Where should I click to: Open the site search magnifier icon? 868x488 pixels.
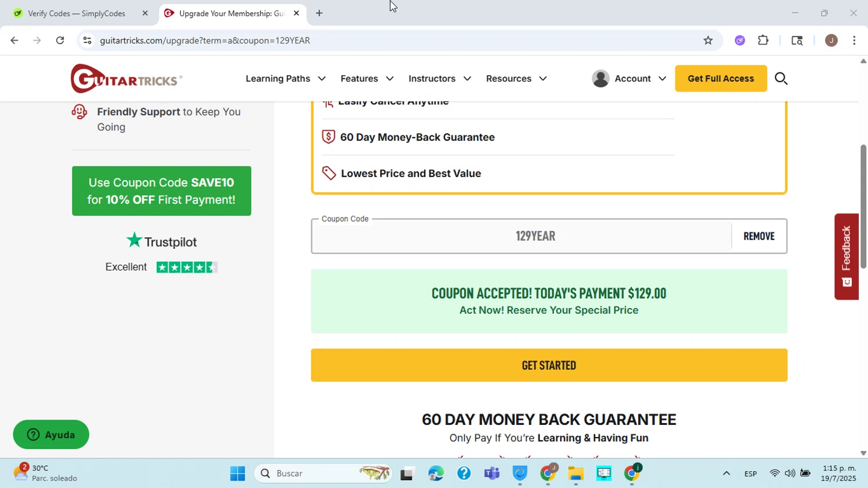(x=781, y=78)
